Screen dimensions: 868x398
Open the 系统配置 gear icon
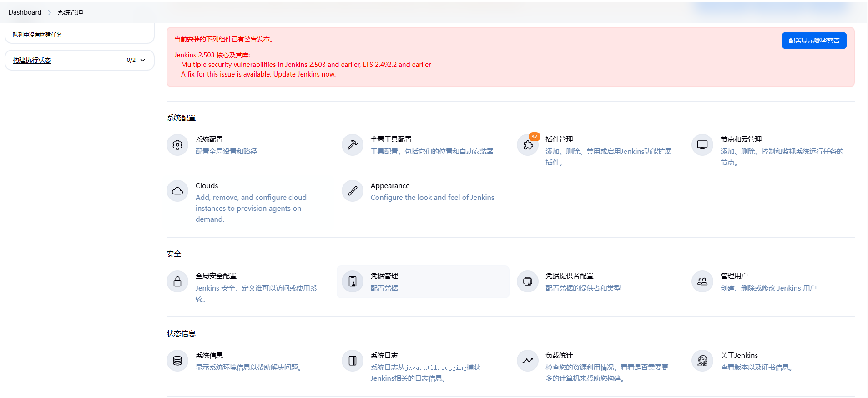click(177, 145)
